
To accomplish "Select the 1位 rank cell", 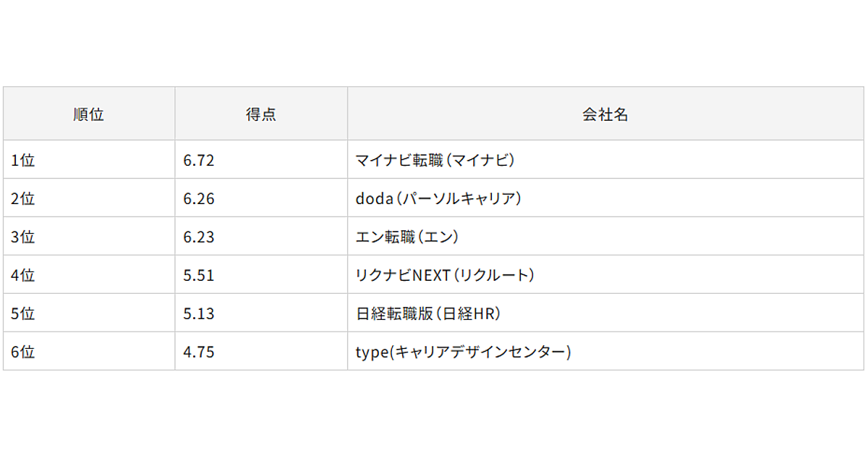I will (x=89, y=159).
